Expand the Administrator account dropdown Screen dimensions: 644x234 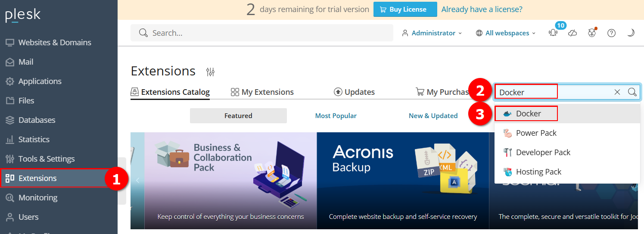(432, 33)
